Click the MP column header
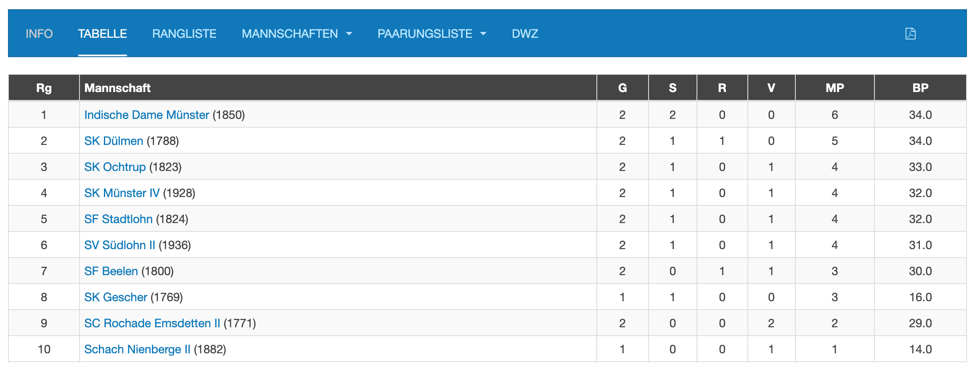The height and width of the screenshot is (368, 980). point(834,88)
